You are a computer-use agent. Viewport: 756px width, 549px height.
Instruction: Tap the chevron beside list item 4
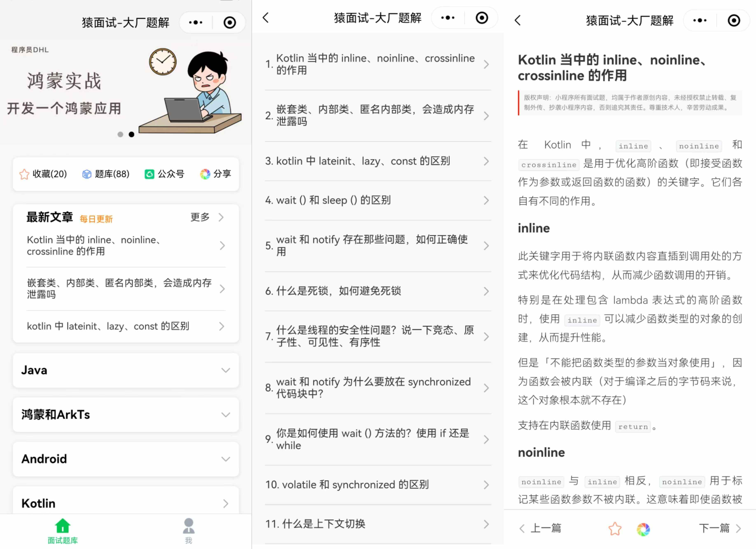click(x=486, y=201)
